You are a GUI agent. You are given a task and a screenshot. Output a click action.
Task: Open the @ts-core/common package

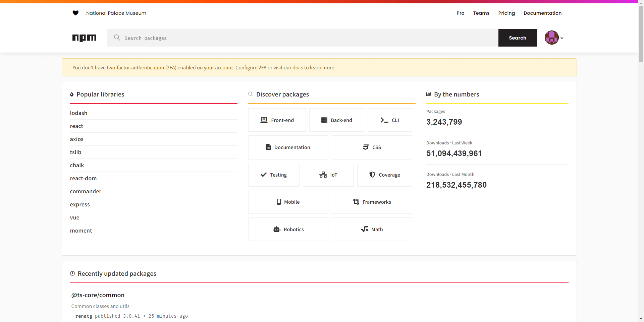tap(98, 295)
